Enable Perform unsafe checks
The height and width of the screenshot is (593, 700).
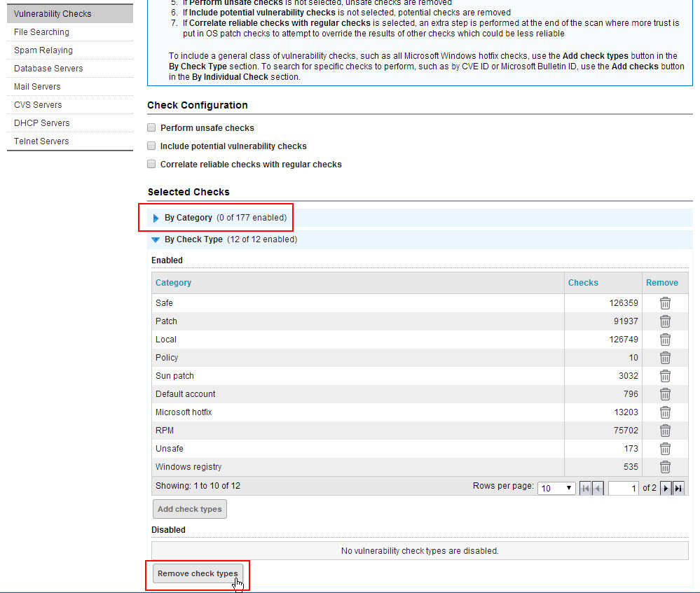pos(151,127)
